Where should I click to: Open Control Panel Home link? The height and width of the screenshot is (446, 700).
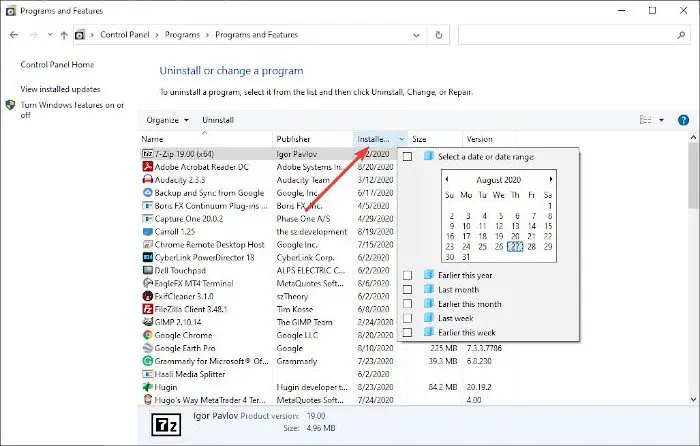click(x=57, y=65)
